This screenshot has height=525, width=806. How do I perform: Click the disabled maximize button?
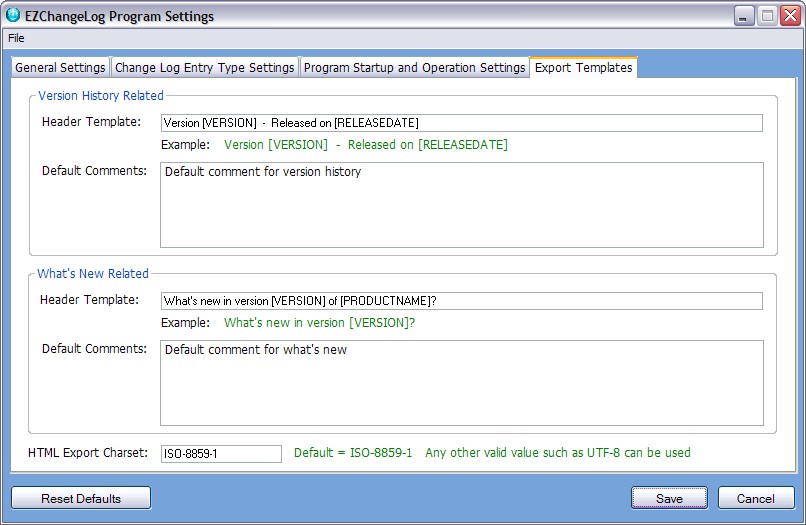click(x=767, y=16)
